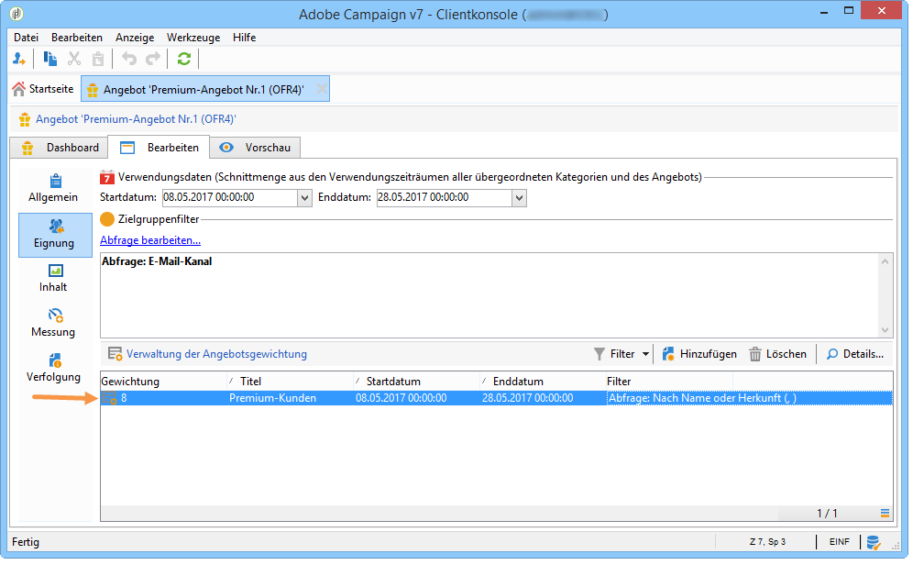Click the Fertig status text

(26, 542)
